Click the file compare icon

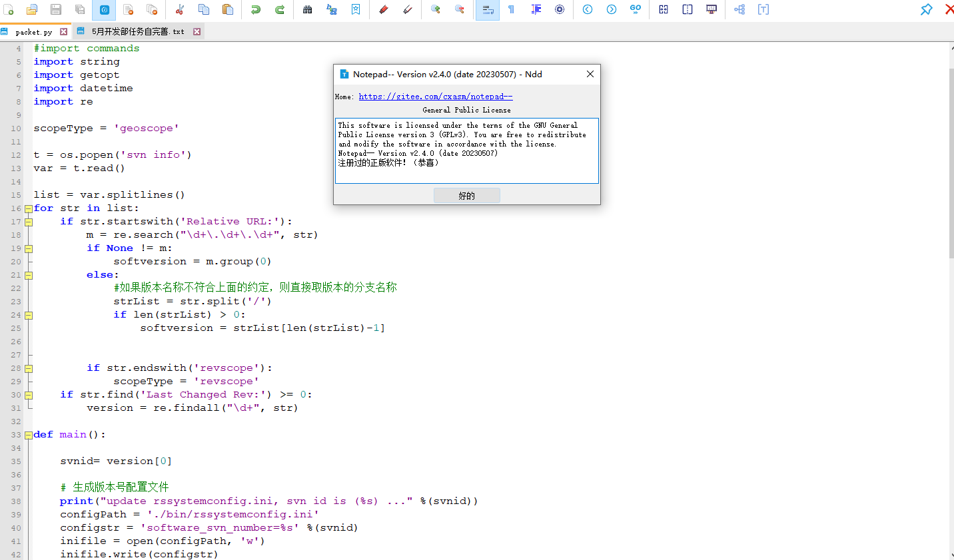(664, 9)
